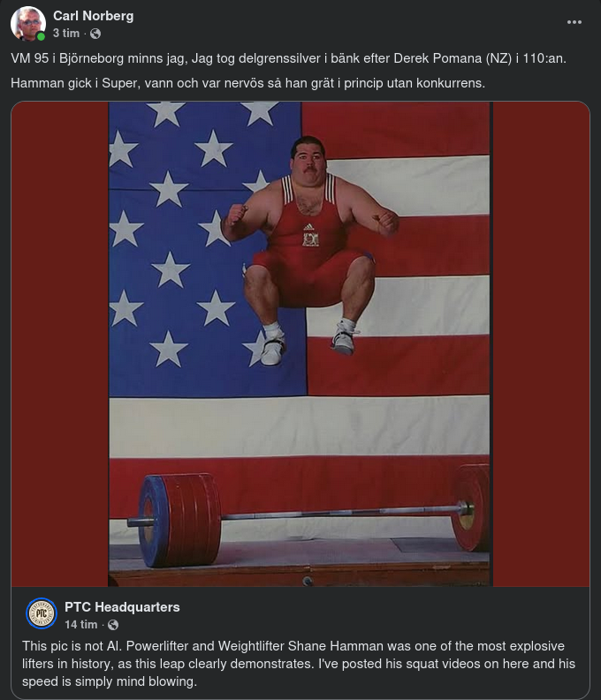Click the dark red right margin of the photo
601x700 pixels.
tap(541, 344)
